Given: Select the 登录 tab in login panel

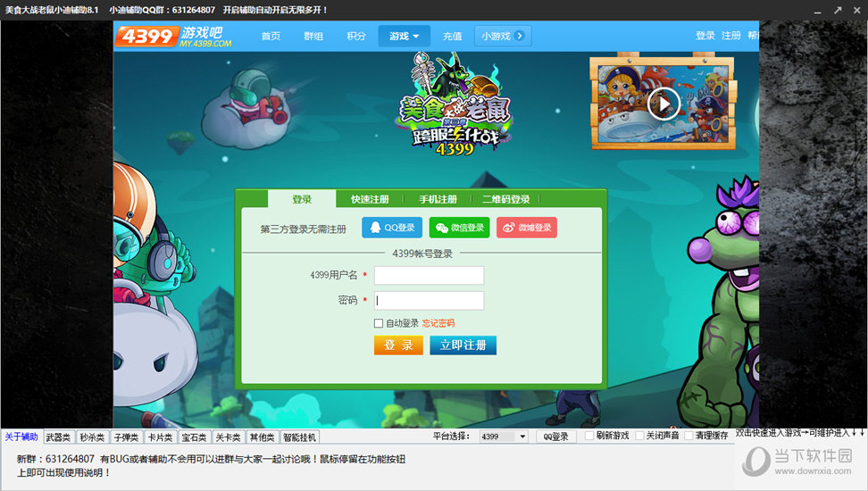Looking at the screenshot, I should click(302, 199).
